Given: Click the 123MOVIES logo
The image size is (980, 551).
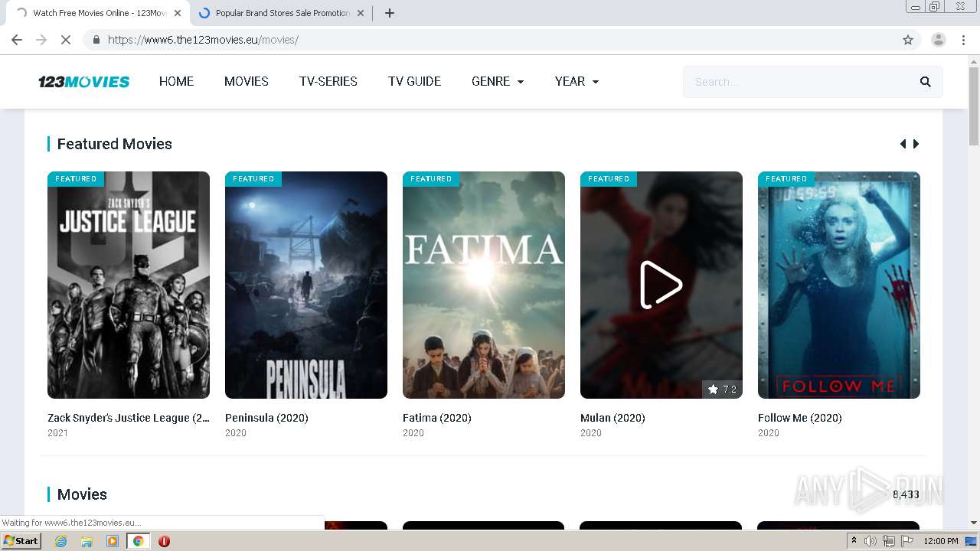Looking at the screenshot, I should tap(84, 82).
